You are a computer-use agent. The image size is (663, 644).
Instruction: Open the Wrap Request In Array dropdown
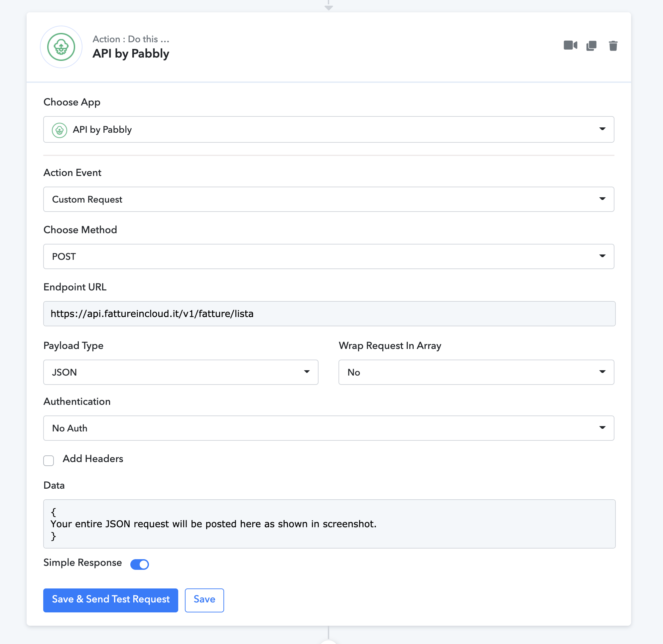pos(476,372)
